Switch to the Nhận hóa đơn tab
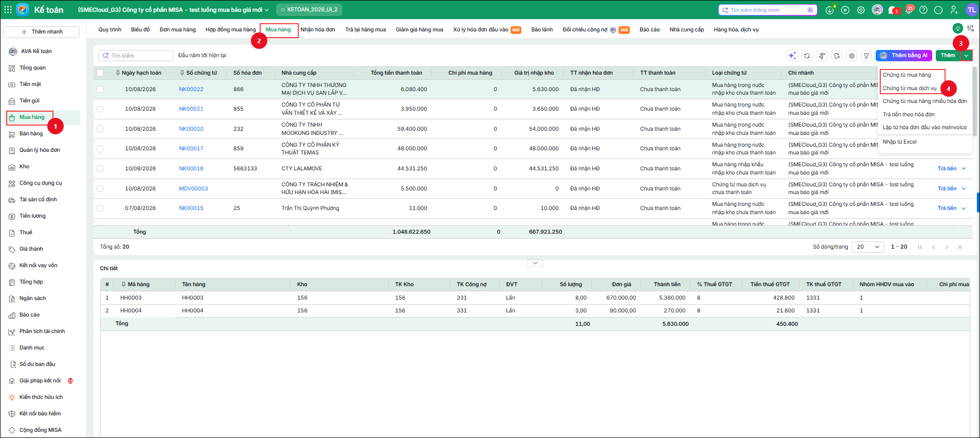The height and width of the screenshot is (438, 980). [318, 29]
